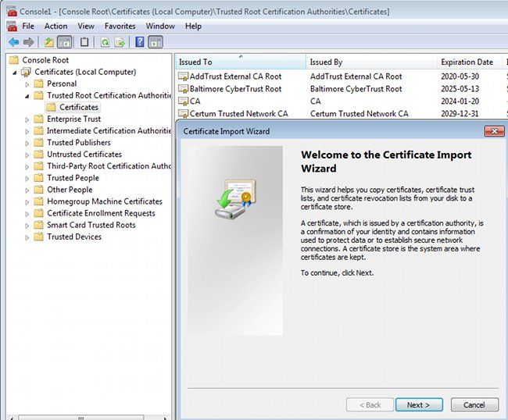Click Next in Certificate Import Wizard

tap(418, 404)
